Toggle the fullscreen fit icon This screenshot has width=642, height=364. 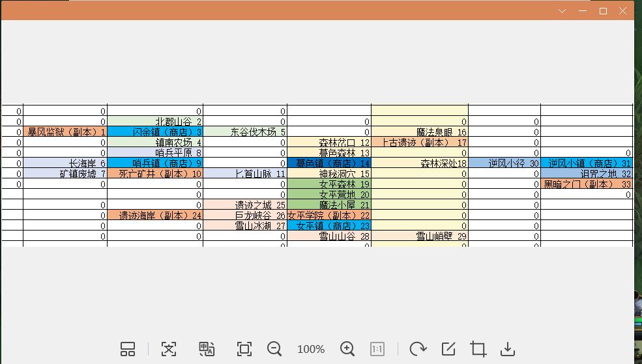(x=244, y=349)
